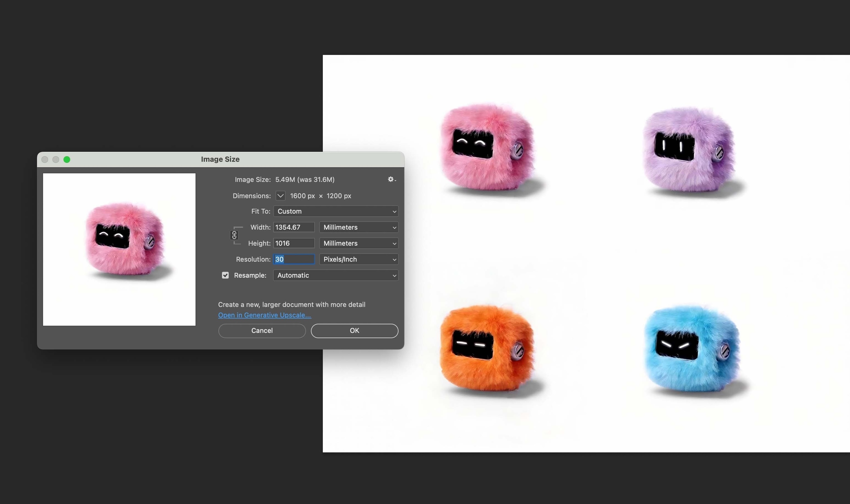Open the Image Size settings gear menu
Image resolution: width=850 pixels, height=504 pixels.
coord(391,179)
